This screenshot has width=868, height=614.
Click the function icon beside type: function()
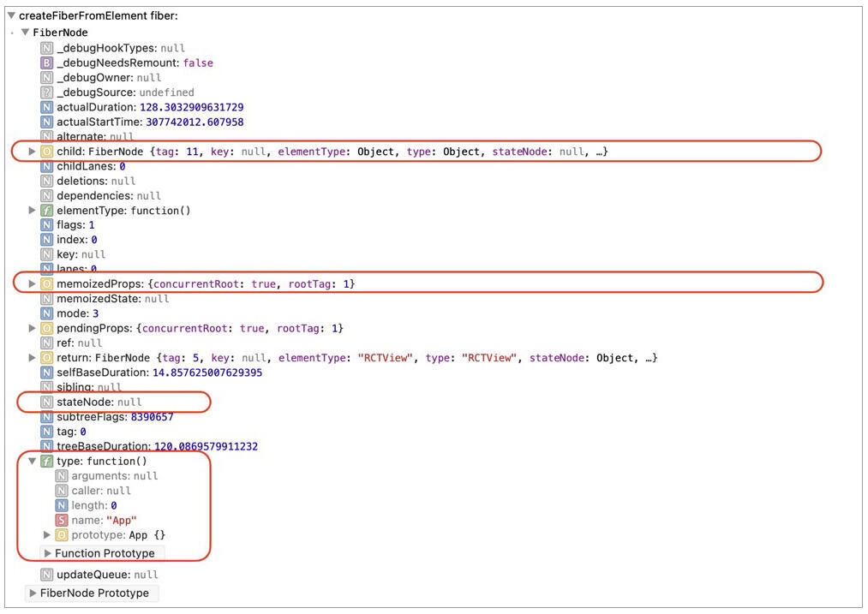pos(47,462)
